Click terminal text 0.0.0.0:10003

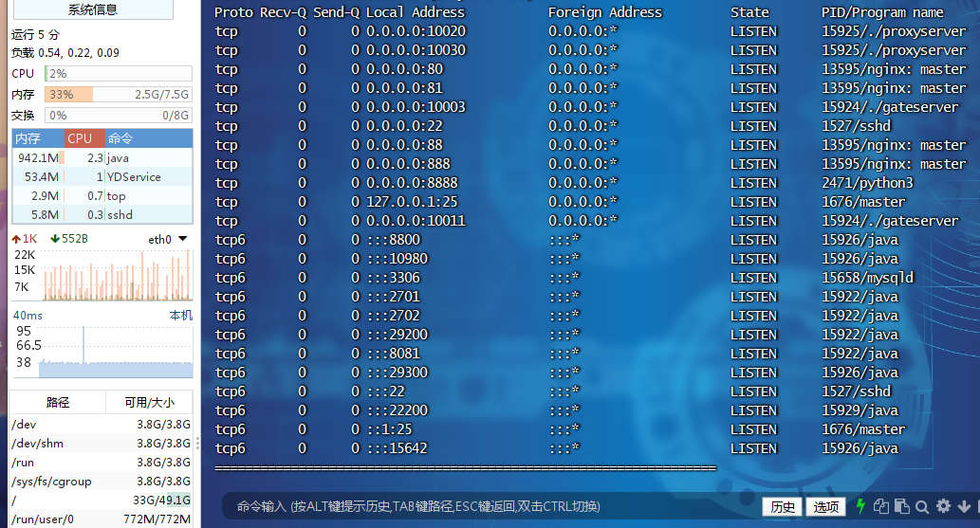[416, 107]
